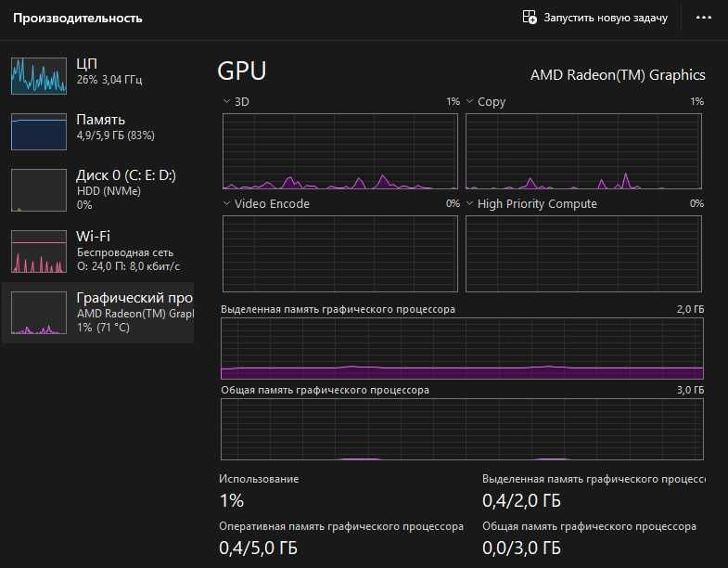Open the Video Encode engine dropdown
The image size is (728, 568).
tap(227, 203)
